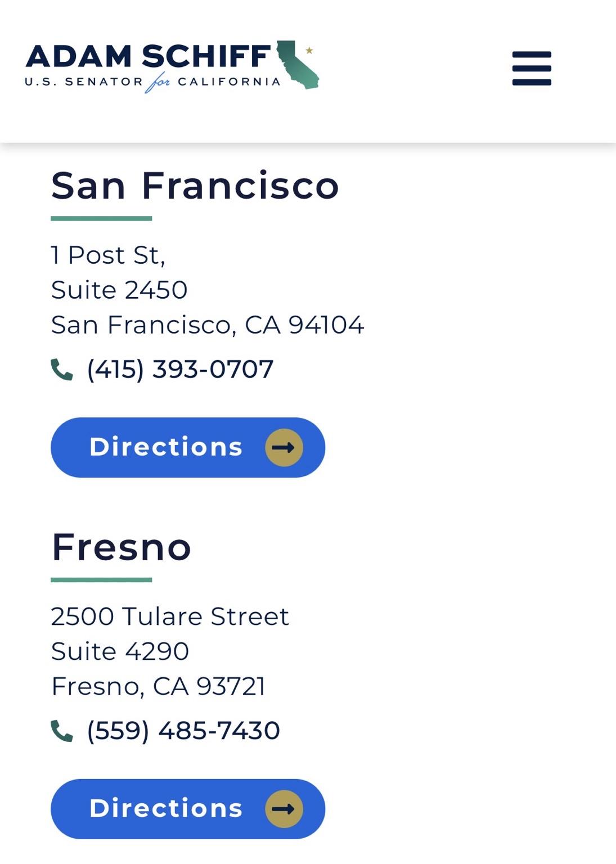Click the phone icon beside (559) 485-7430
Image resolution: width=616 pixels, height=864 pixels.
point(62,731)
